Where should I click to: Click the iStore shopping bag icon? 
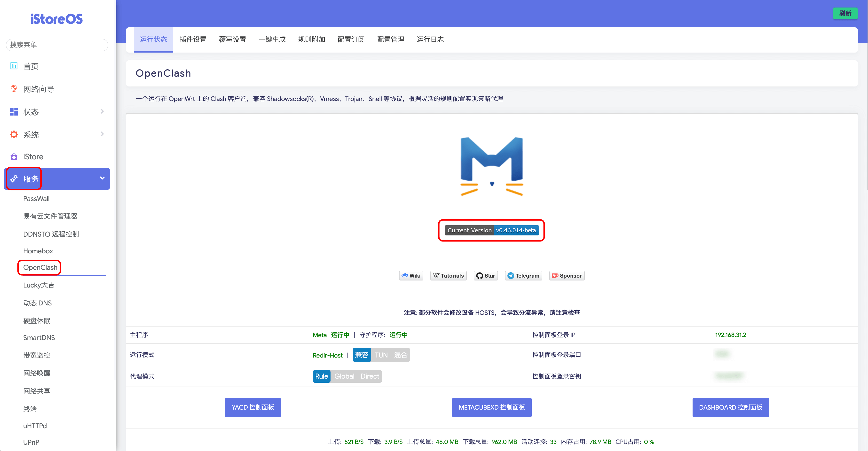point(14,157)
